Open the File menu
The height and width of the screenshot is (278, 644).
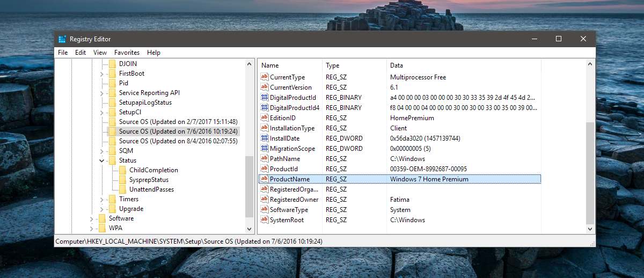pos(63,53)
